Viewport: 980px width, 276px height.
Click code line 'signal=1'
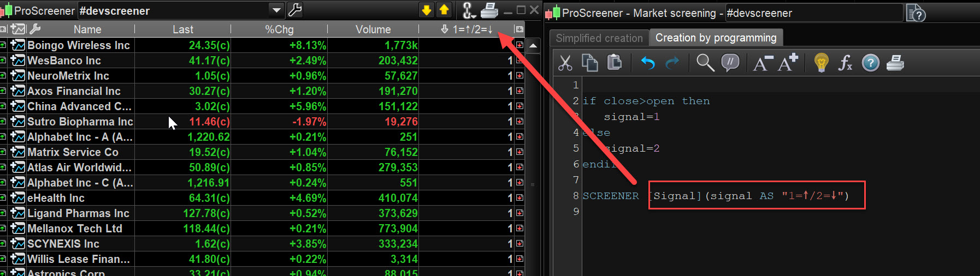tap(631, 117)
